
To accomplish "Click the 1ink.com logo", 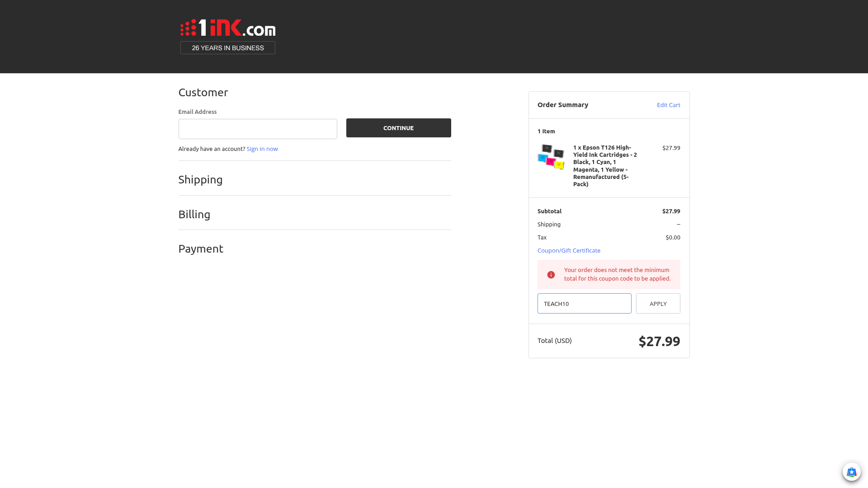I will [228, 28].
